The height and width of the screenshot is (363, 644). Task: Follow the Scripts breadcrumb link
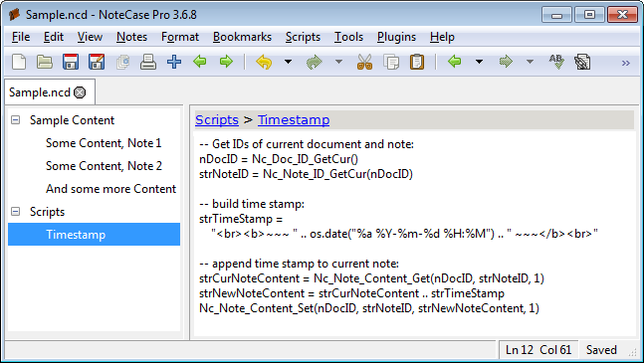[217, 119]
